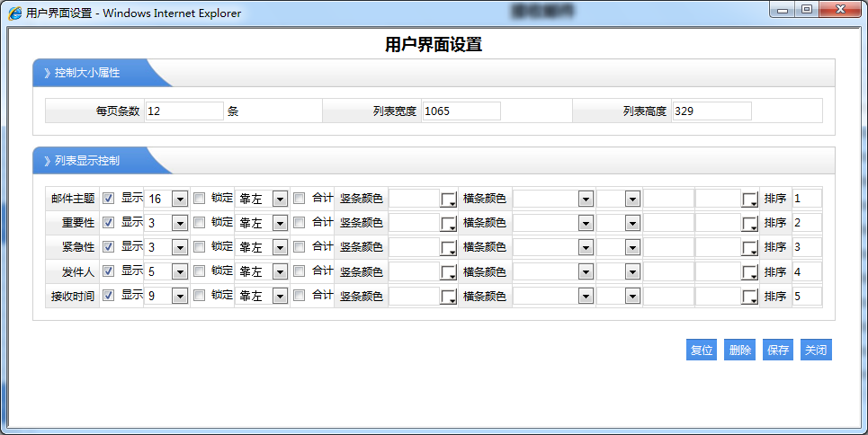Click the 每页条数 input field
This screenshot has width=868, height=435.
pos(183,111)
